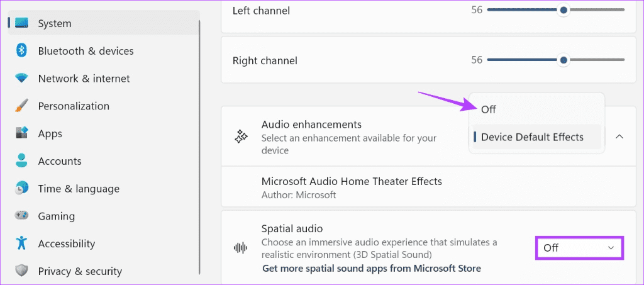Viewport: 644px width, 285px height.
Task: Click the Network wifi icon in sidebar
Action: (21, 79)
